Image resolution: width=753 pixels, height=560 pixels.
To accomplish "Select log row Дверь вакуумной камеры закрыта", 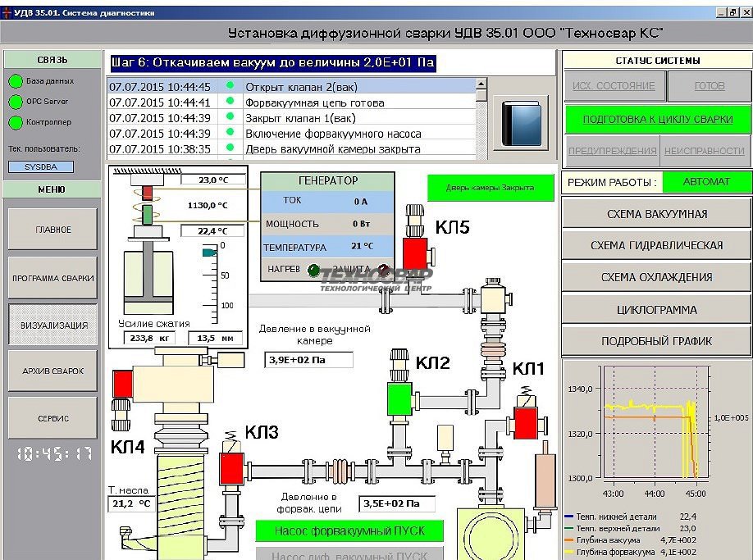I will tap(291, 148).
